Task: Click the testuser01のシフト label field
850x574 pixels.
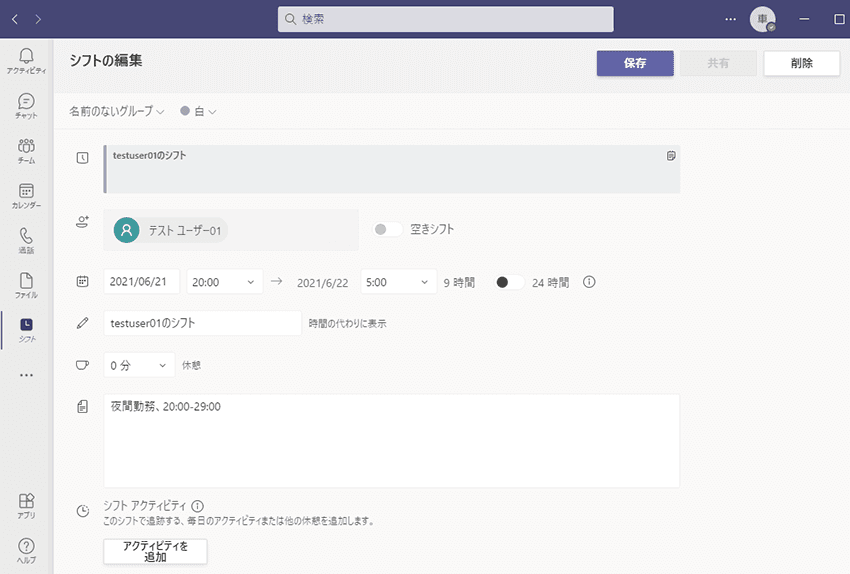Action: [x=202, y=323]
